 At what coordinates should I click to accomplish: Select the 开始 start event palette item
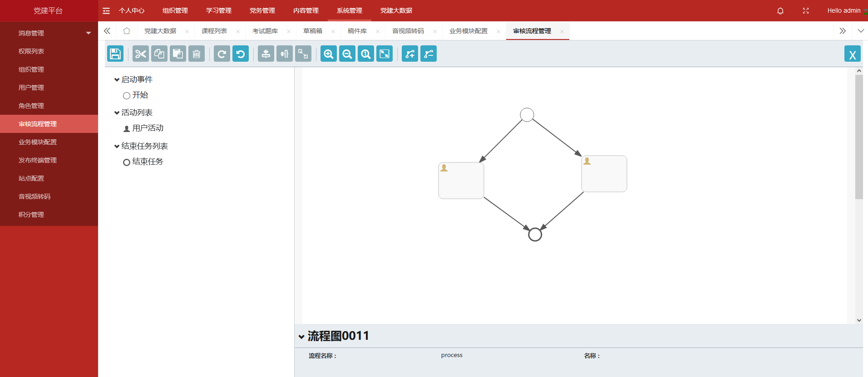coord(135,95)
